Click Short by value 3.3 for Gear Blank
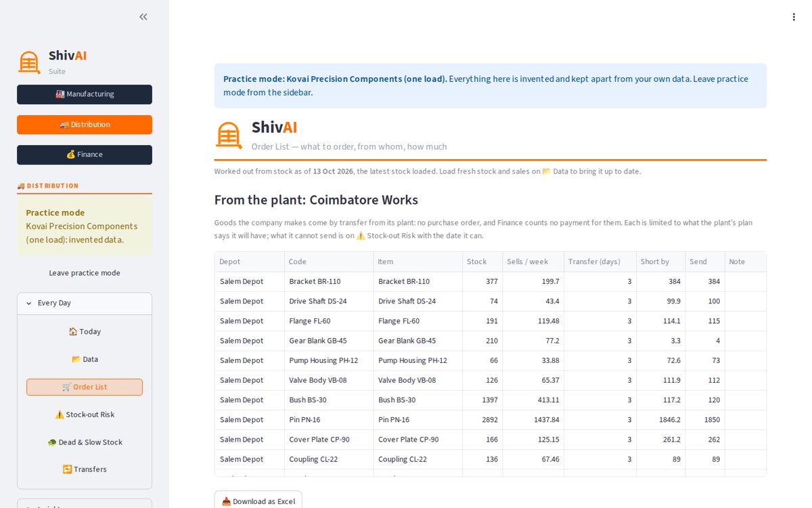The height and width of the screenshot is (508, 812). tap(661, 341)
